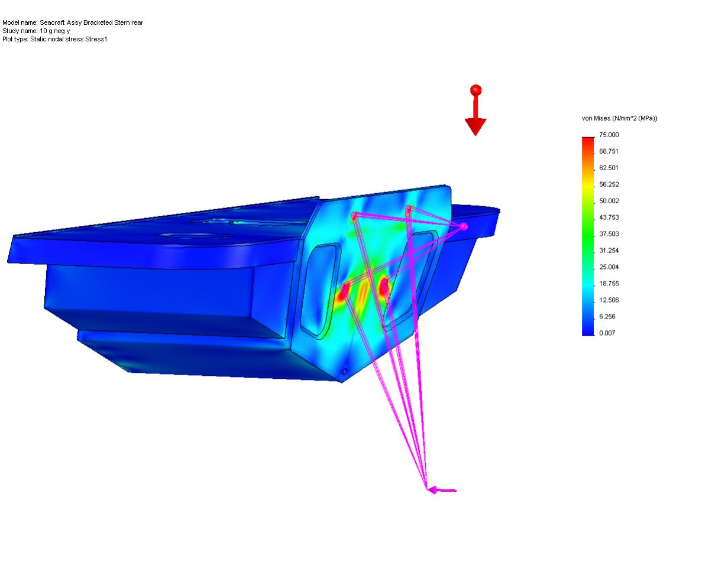Select the legend value 56.252
This screenshot has height=562, width=728.
coord(609,184)
